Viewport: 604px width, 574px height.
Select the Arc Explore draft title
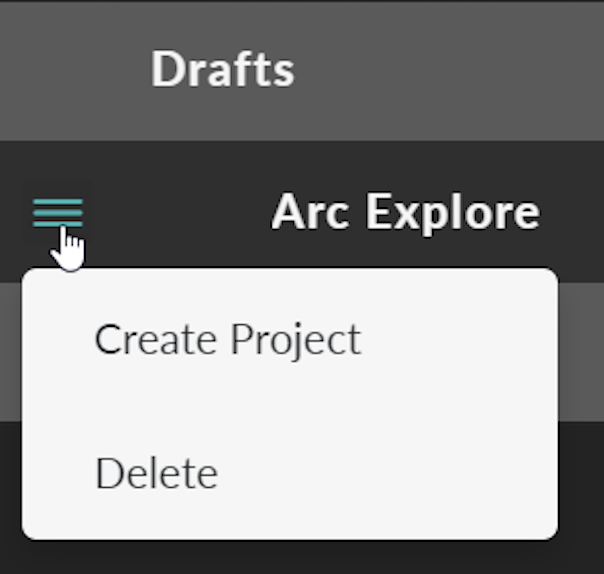coord(406,212)
